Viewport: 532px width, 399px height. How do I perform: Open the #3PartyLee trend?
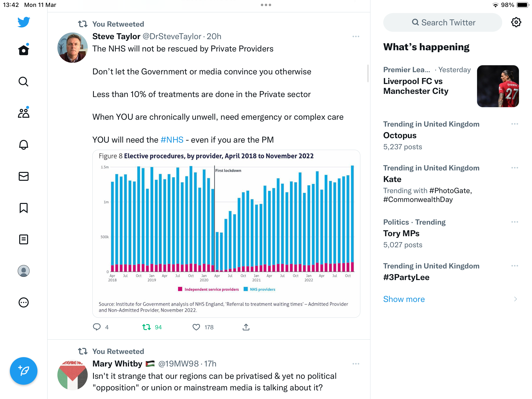click(406, 277)
